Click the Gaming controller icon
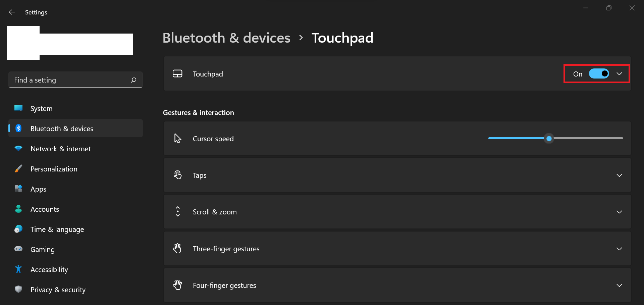The image size is (644, 305). (18, 249)
